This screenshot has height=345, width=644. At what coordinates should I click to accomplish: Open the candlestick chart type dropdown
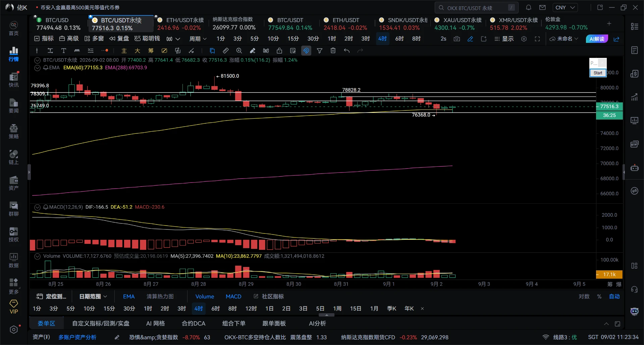click(173, 39)
